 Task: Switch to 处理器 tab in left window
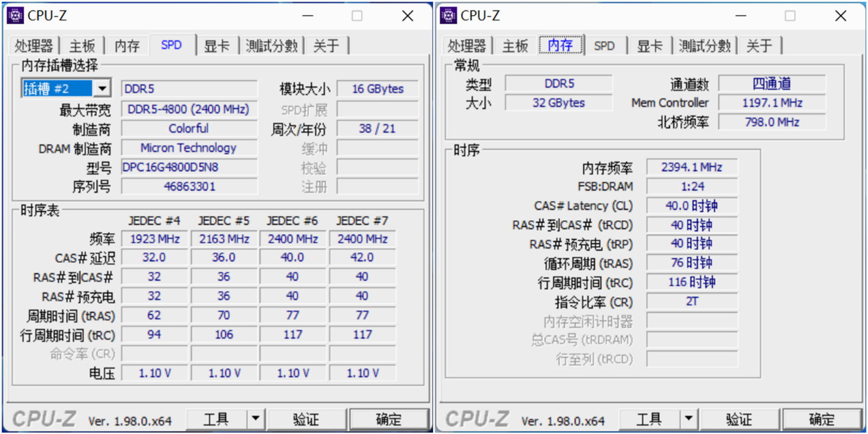34,46
